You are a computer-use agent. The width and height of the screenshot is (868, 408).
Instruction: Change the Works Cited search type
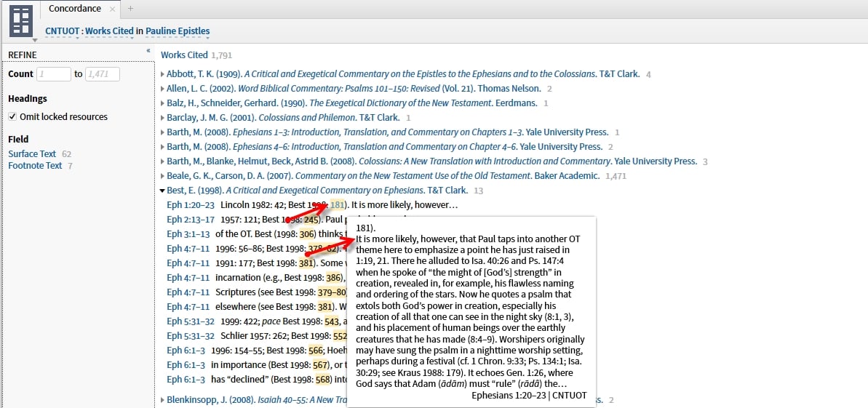pyautogui.click(x=109, y=31)
